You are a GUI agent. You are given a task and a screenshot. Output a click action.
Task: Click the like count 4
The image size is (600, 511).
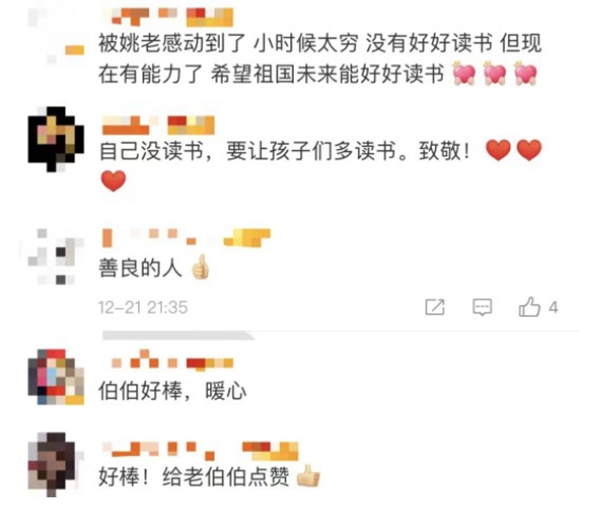coord(553,307)
